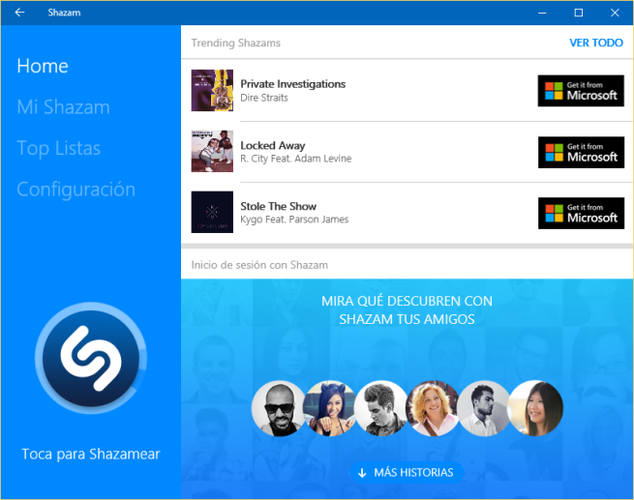Click the MIRA QUÉ DESCUBREN CON SHAZAM banner text
Viewport: 634px width, 500px height.
click(407, 310)
